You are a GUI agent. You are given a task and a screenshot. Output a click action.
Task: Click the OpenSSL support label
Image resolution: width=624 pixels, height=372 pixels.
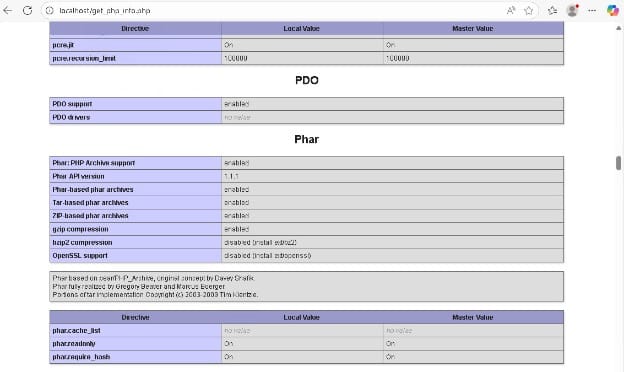[80, 256]
